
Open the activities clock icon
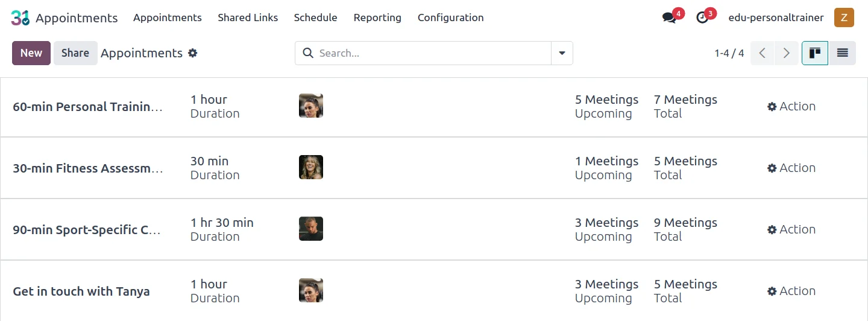(x=702, y=17)
